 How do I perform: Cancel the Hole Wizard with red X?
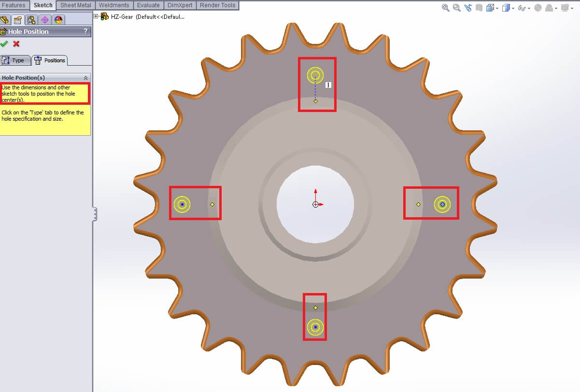(15, 43)
